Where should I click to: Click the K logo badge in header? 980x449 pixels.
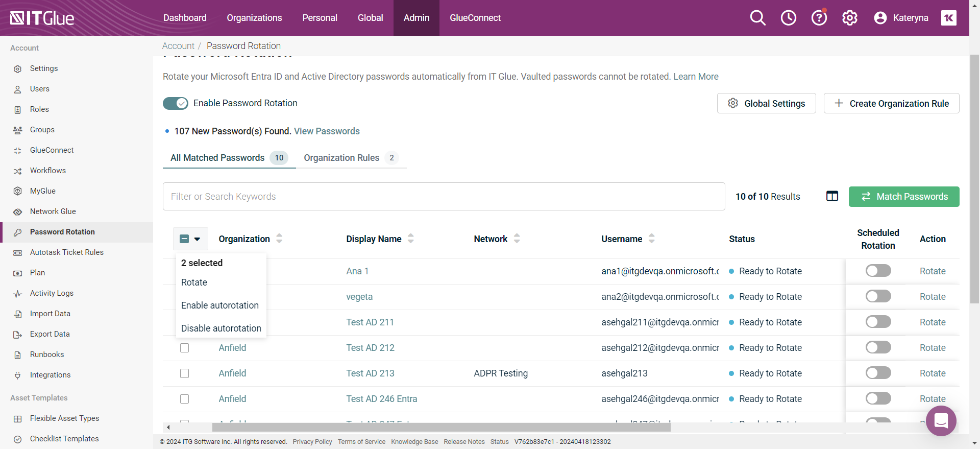[x=948, y=18]
